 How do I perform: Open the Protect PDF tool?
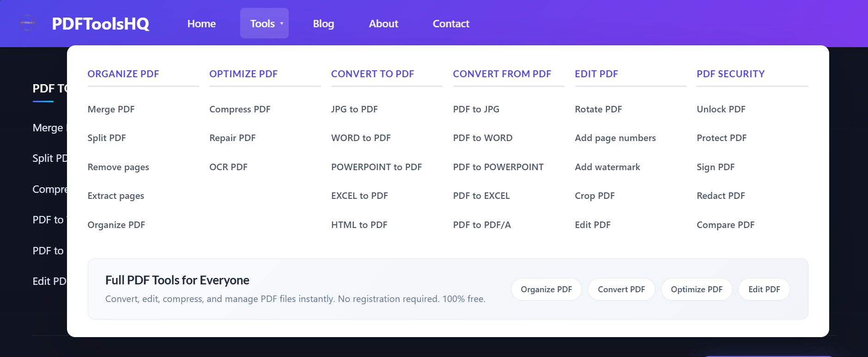(x=722, y=138)
